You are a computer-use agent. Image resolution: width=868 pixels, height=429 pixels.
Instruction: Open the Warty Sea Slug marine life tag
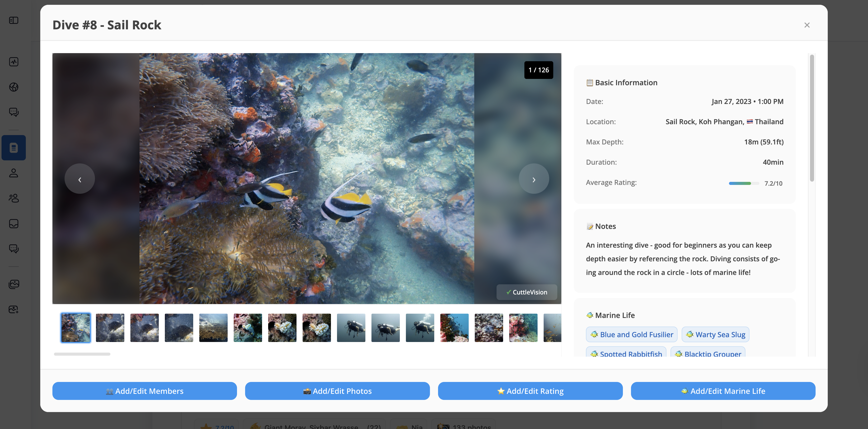point(715,334)
